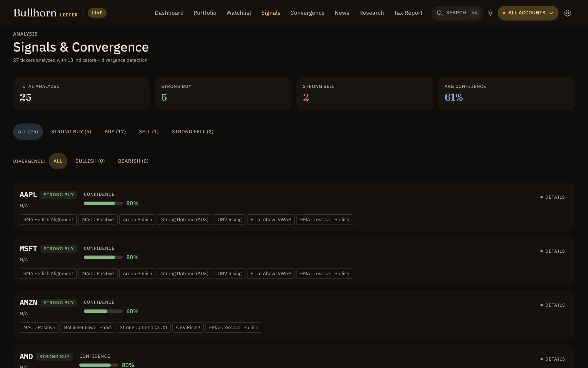Viewport: 588px width, 368px height.
Task: Navigate to Watchlist
Action: [239, 13]
